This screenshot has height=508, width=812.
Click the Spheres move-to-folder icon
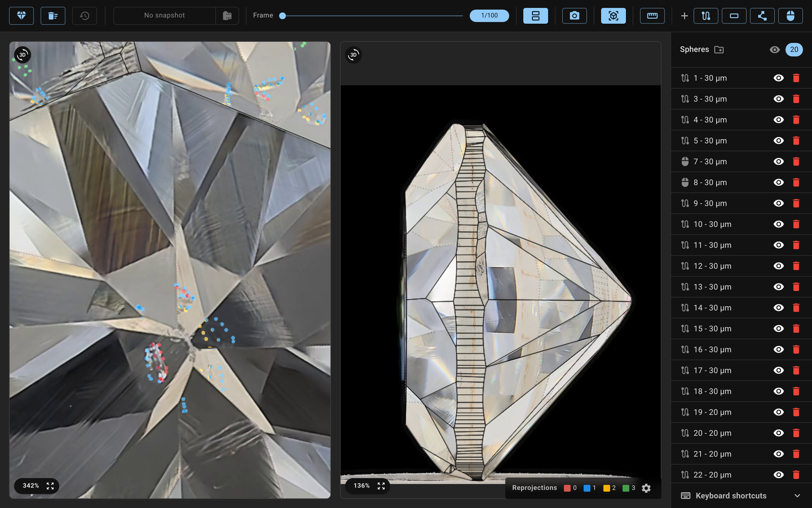pos(719,50)
